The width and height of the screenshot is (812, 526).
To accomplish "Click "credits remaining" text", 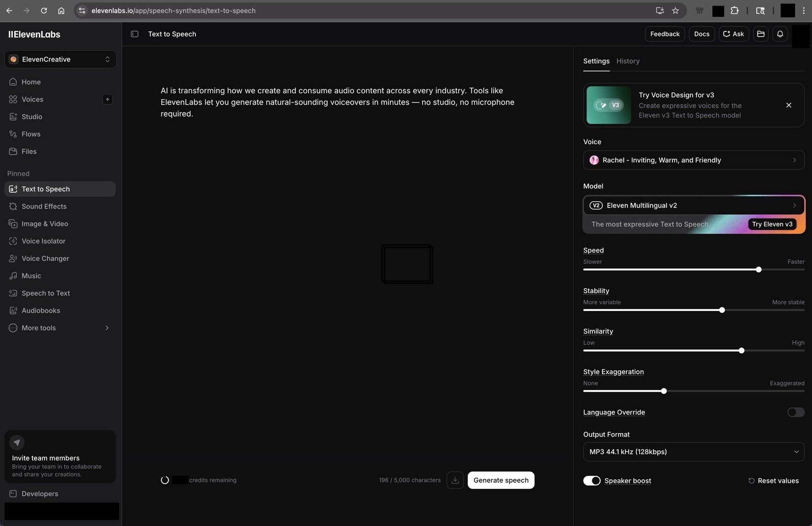I will tap(213, 480).
